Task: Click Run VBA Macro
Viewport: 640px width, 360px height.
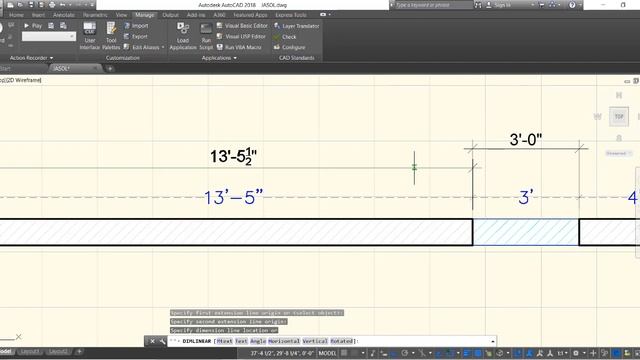Action: click(x=239, y=47)
